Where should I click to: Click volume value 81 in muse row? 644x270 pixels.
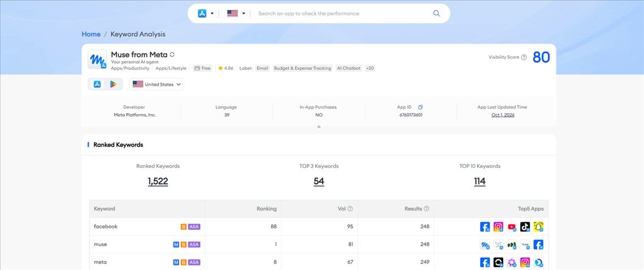click(x=350, y=244)
